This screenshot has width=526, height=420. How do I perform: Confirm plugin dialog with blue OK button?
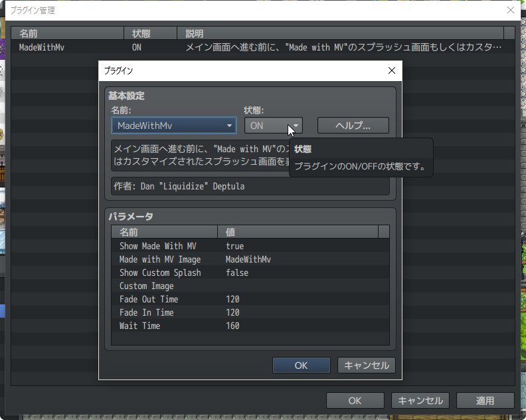(x=302, y=366)
